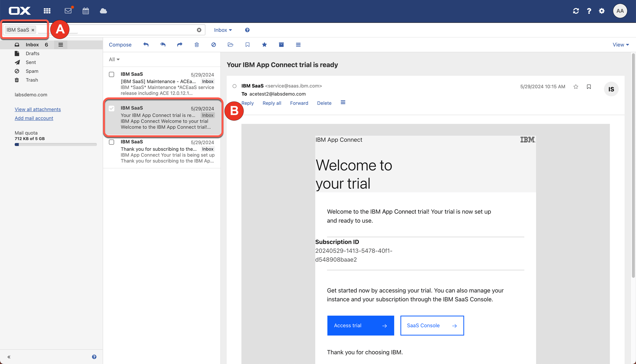
Task: Click the trash delete icon in the toolbar
Action: (x=197, y=45)
